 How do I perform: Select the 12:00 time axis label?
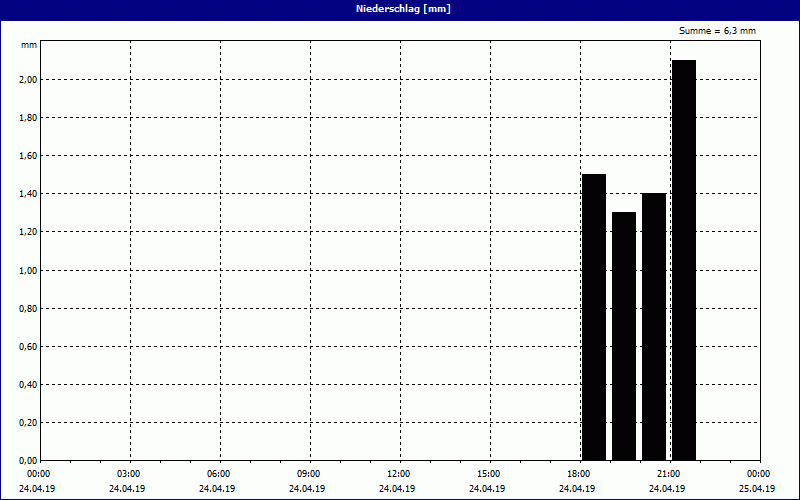(x=398, y=474)
